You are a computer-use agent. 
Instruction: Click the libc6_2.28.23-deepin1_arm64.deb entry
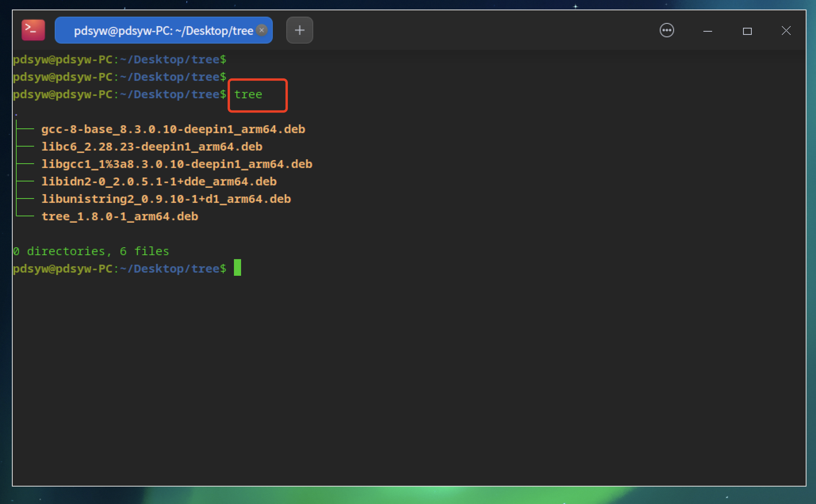pyautogui.click(x=152, y=147)
